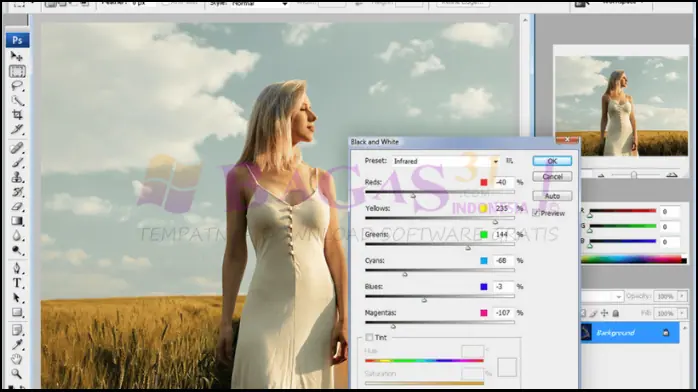Open preset options icon beside Infrared
Screen dimensions: 698x392
point(509,161)
